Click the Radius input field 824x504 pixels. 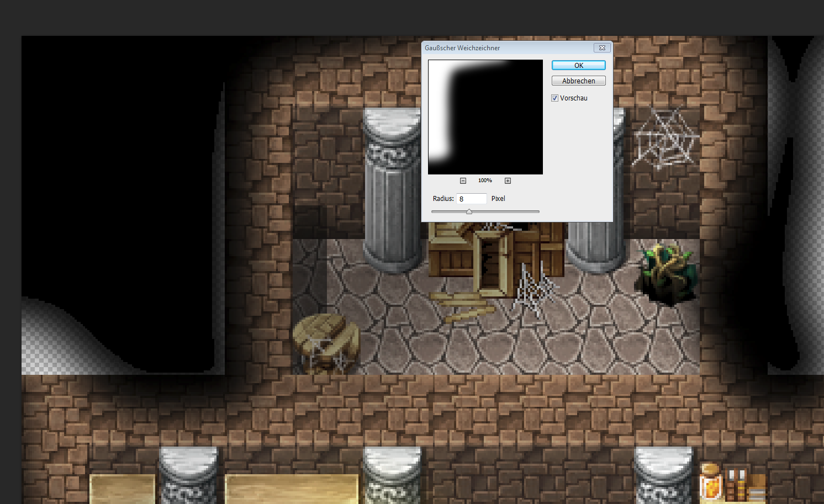coord(472,199)
